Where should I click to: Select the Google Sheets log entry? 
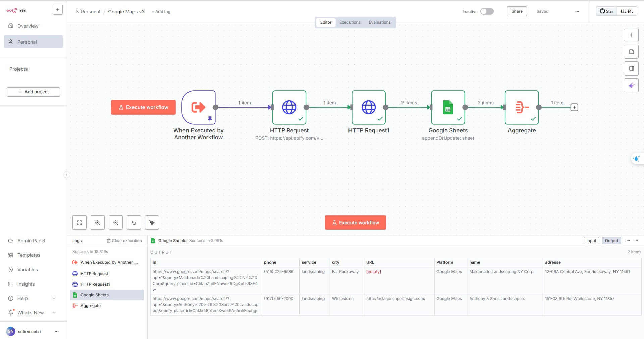(x=107, y=295)
